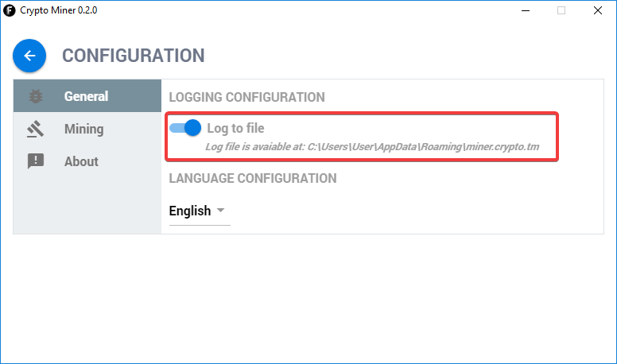Click the CONFIGURATION page heading
Screen dimensions: 617x364
click(x=134, y=56)
